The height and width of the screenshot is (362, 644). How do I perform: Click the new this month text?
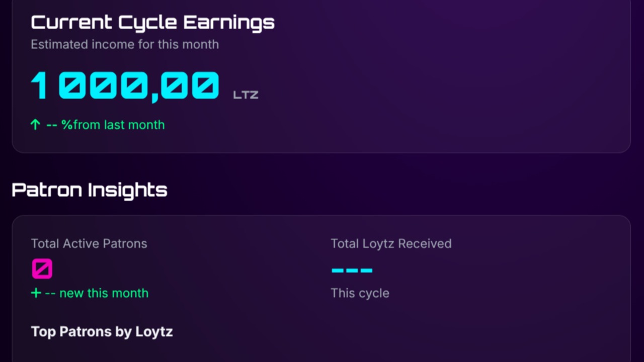pyautogui.click(x=104, y=293)
